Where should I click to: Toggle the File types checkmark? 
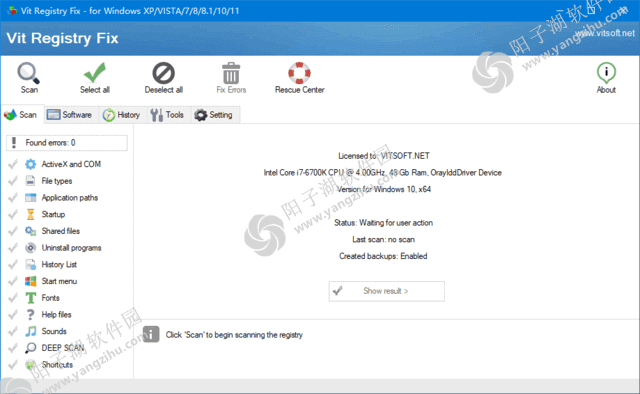click(x=13, y=181)
